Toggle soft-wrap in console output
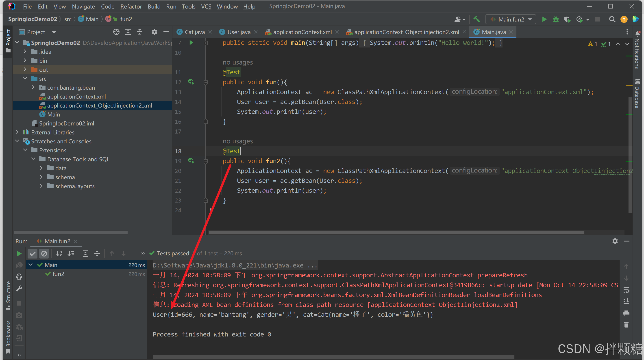The width and height of the screenshot is (644, 360). coord(626,290)
